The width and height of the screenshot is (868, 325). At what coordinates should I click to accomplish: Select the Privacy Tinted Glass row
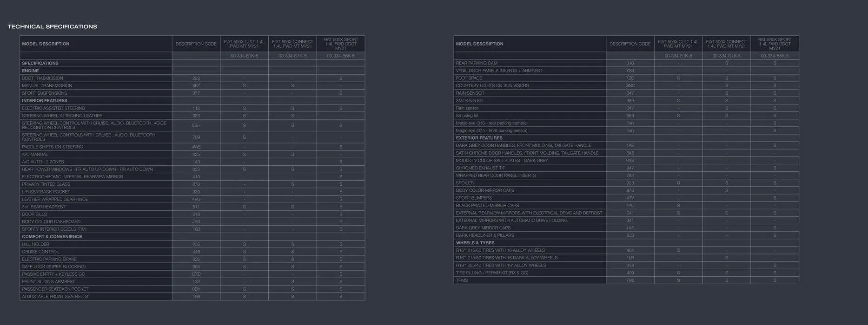(x=46, y=184)
